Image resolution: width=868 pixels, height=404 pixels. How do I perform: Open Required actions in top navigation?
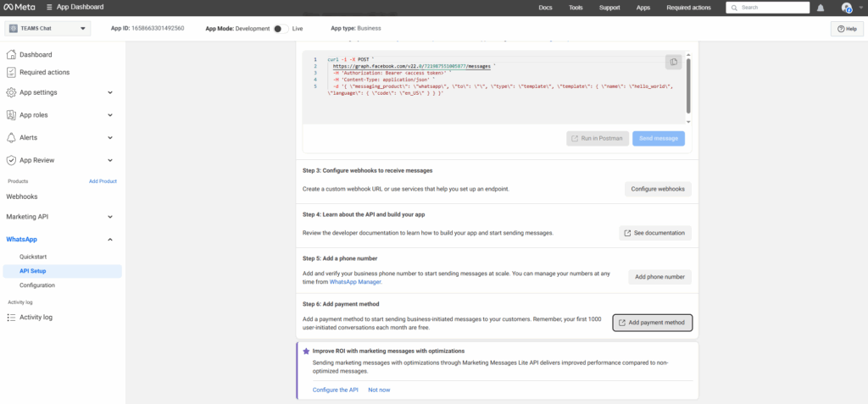[x=688, y=8]
